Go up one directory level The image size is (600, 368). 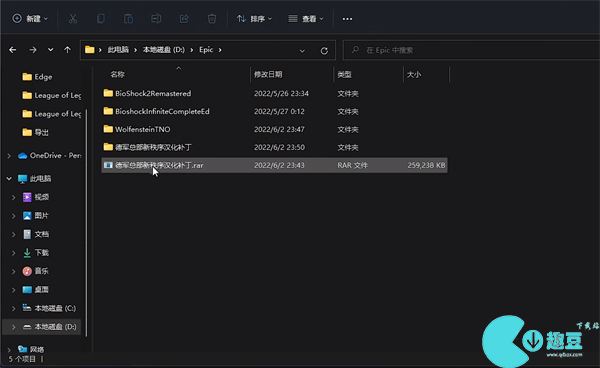(x=67, y=50)
